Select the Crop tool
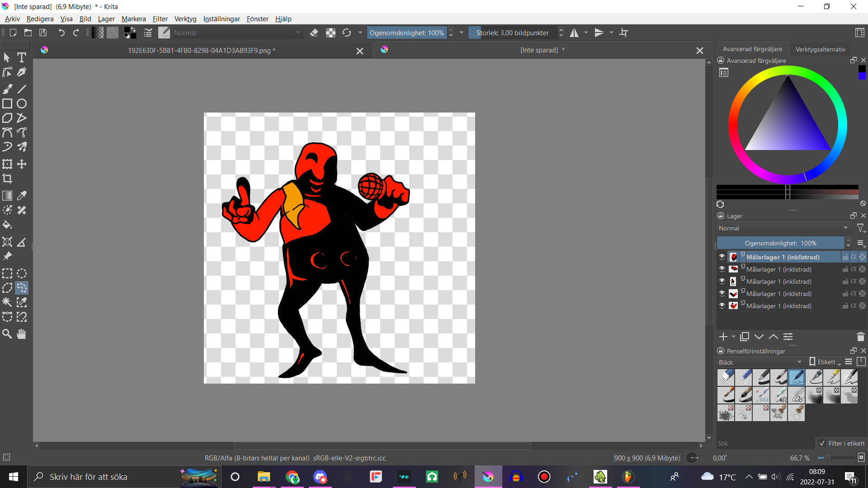 pos(7,178)
